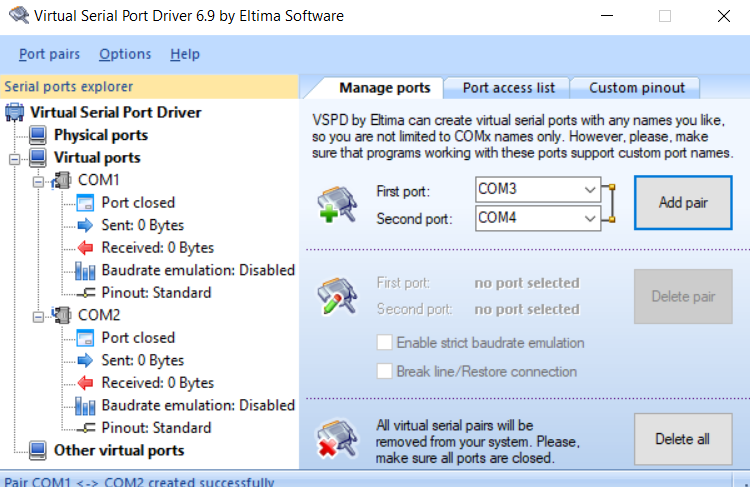Click the COM1 serial connector icon
Screen dimensions: 750x487
61,180
